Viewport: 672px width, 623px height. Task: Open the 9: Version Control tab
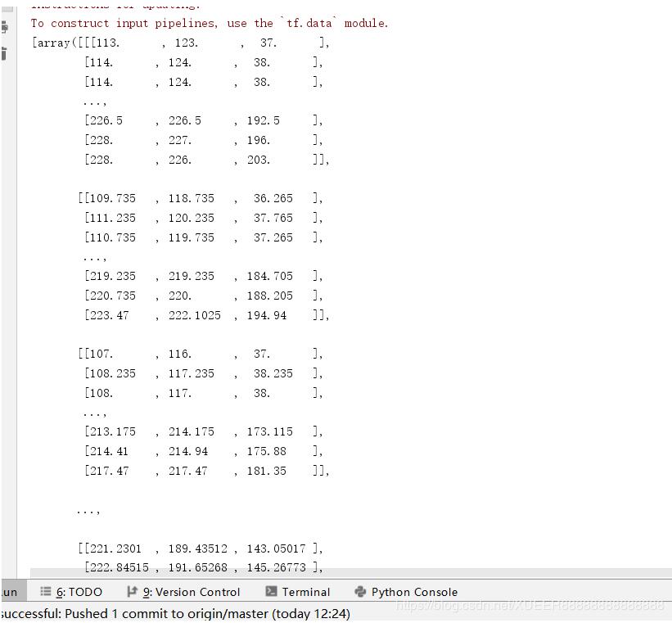tap(183, 592)
